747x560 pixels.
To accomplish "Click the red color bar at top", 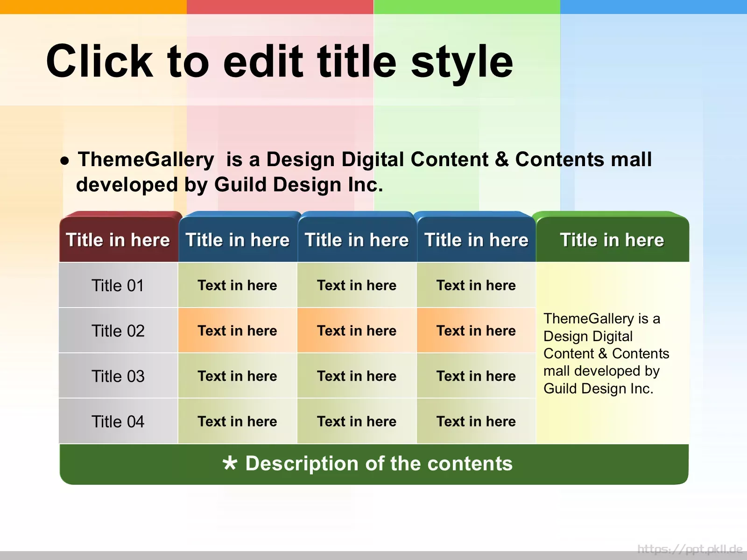I will (x=280, y=7).
